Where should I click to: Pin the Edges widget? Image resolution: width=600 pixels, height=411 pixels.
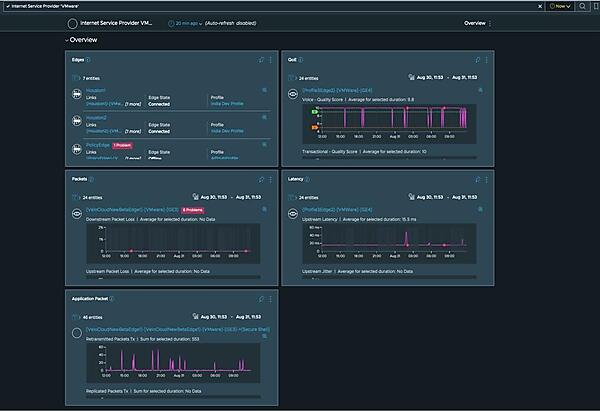pos(259,60)
